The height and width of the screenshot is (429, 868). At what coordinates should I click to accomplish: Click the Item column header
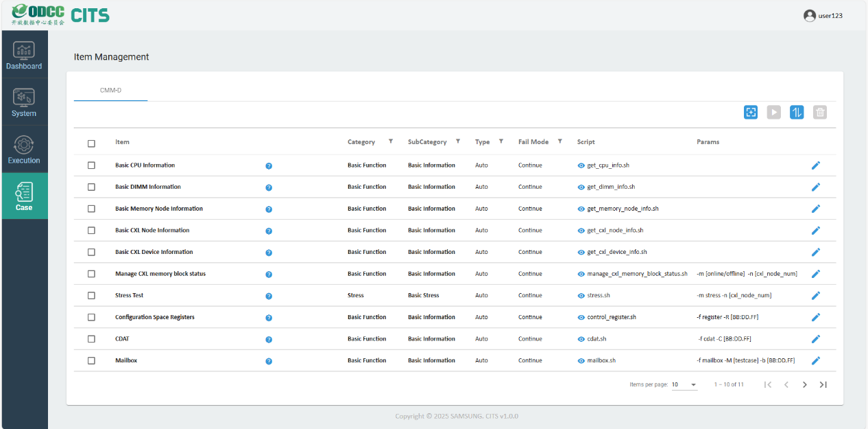pos(122,142)
